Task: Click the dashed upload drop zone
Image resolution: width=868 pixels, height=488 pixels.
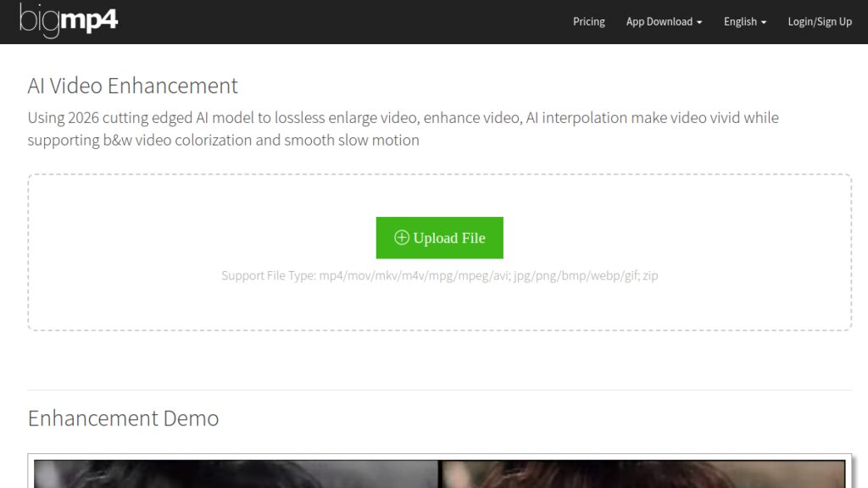Action: (440, 252)
